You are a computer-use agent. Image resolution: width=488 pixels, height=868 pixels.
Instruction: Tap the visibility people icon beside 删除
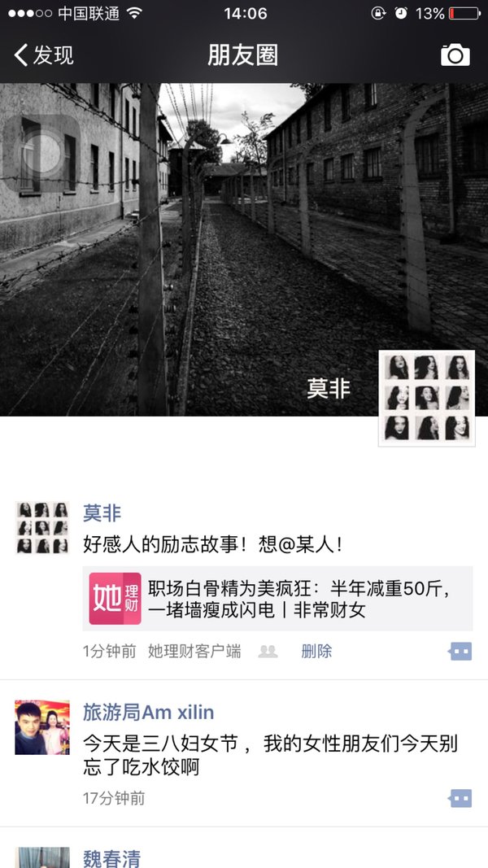pos(268,652)
